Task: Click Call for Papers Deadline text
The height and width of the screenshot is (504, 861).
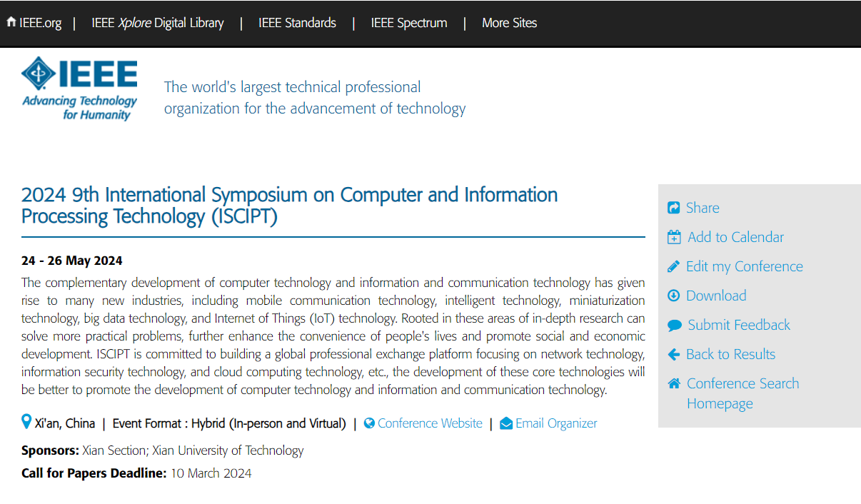Action: (136, 473)
